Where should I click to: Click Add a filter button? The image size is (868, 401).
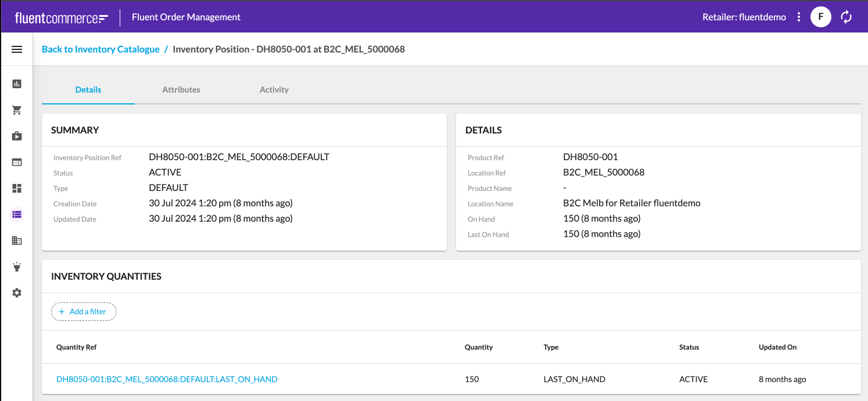pos(84,312)
